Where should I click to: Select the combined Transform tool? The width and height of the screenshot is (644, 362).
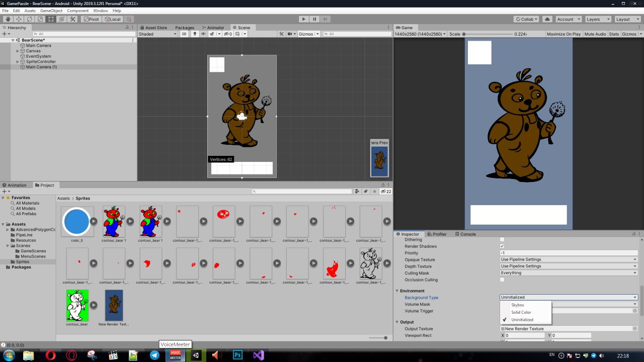point(62,19)
